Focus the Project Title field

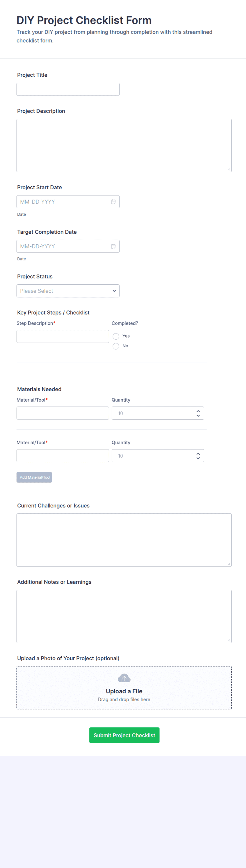click(x=68, y=89)
